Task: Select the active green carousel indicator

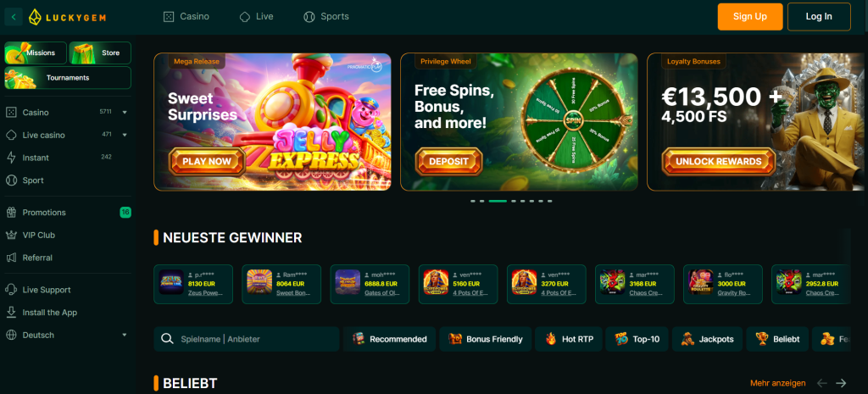Action: coord(498,201)
